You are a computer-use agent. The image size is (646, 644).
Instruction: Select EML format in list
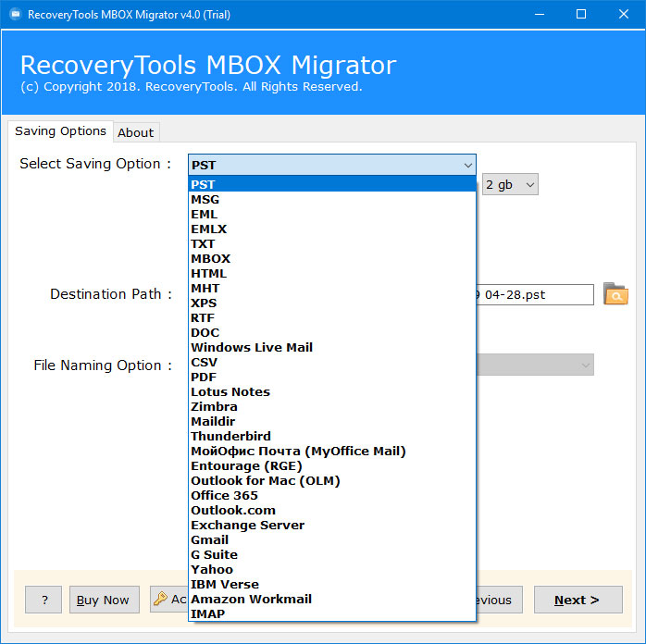[x=332, y=214]
